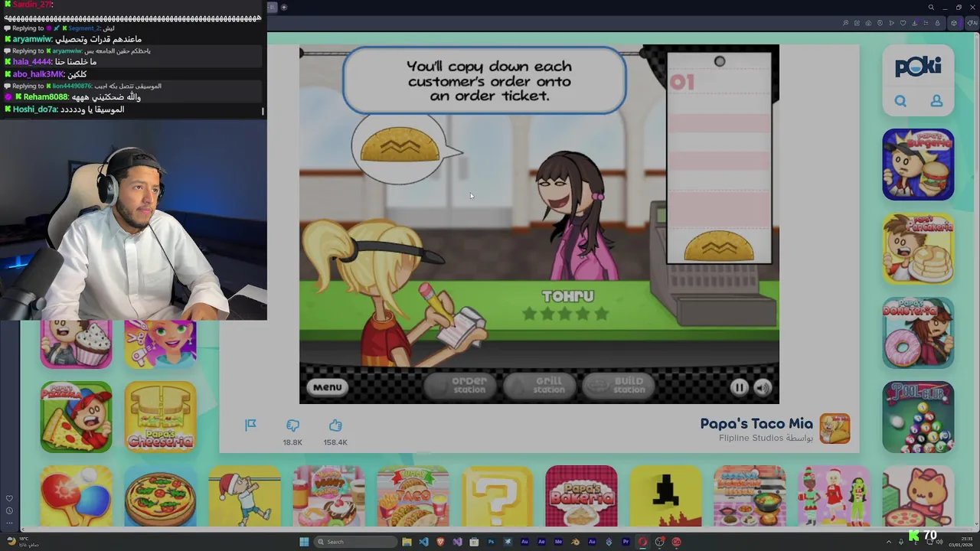Open the Pool Club game thumbnail
The image size is (980, 551).
[918, 417]
